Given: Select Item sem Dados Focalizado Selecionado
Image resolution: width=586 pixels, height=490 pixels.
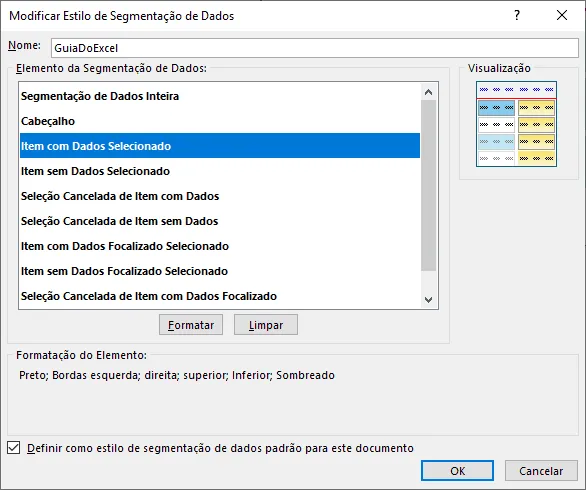Looking at the screenshot, I should [220, 271].
